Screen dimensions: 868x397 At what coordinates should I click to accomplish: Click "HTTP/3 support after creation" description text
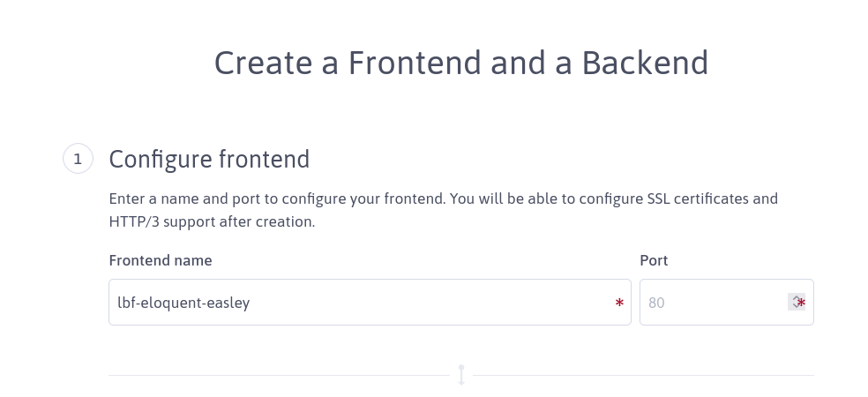pyautogui.click(x=212, y=222)
